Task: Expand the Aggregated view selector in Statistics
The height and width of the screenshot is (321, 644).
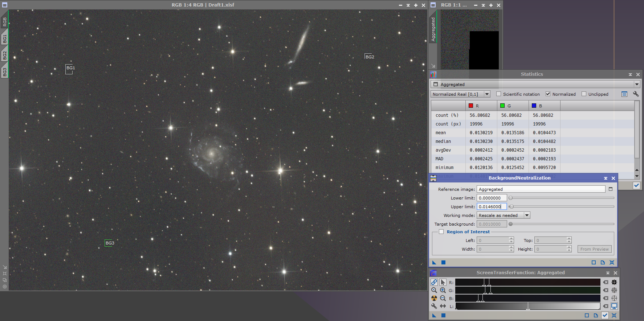Action: [636, 84]
